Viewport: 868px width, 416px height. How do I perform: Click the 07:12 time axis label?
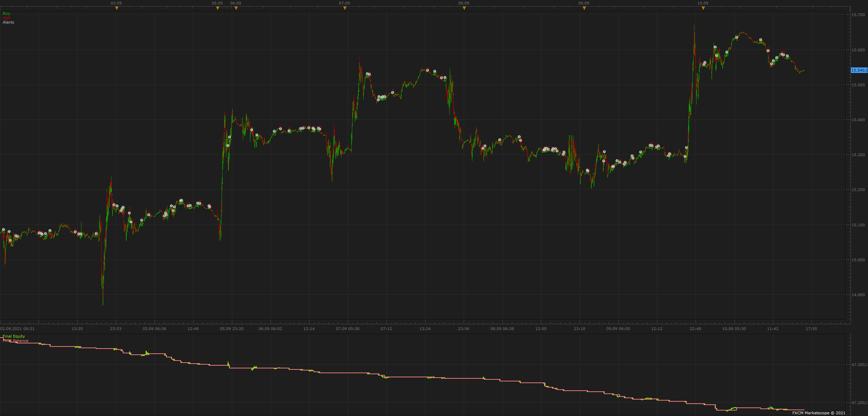(386, 329)
